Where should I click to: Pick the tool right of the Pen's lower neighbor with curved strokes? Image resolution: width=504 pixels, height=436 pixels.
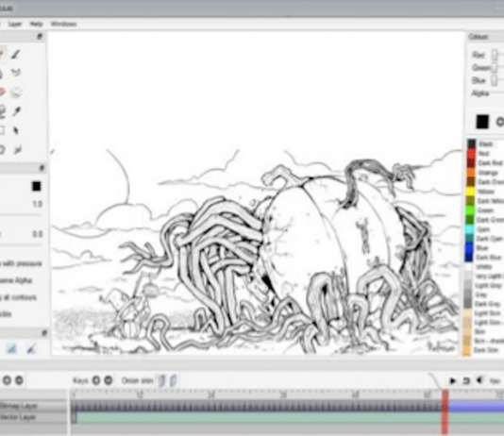(x=16, y=73)
